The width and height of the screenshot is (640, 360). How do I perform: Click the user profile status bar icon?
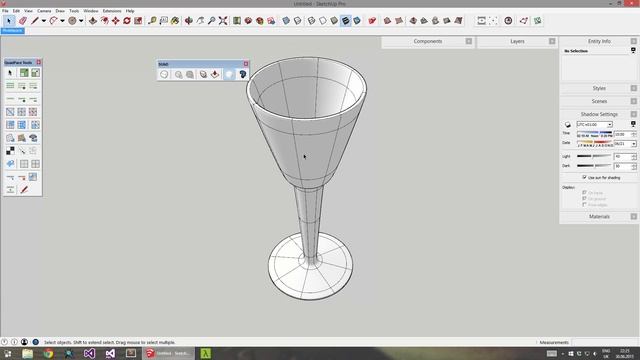(x=24, y=342)
